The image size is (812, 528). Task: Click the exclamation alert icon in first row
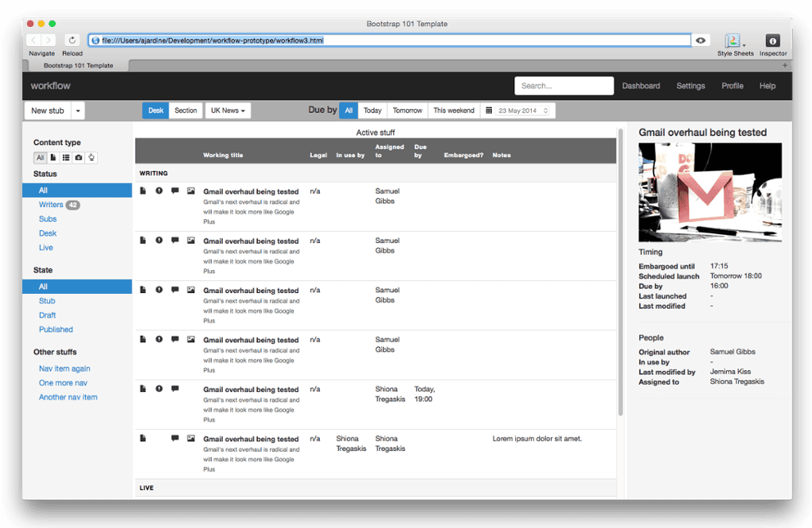159,191
